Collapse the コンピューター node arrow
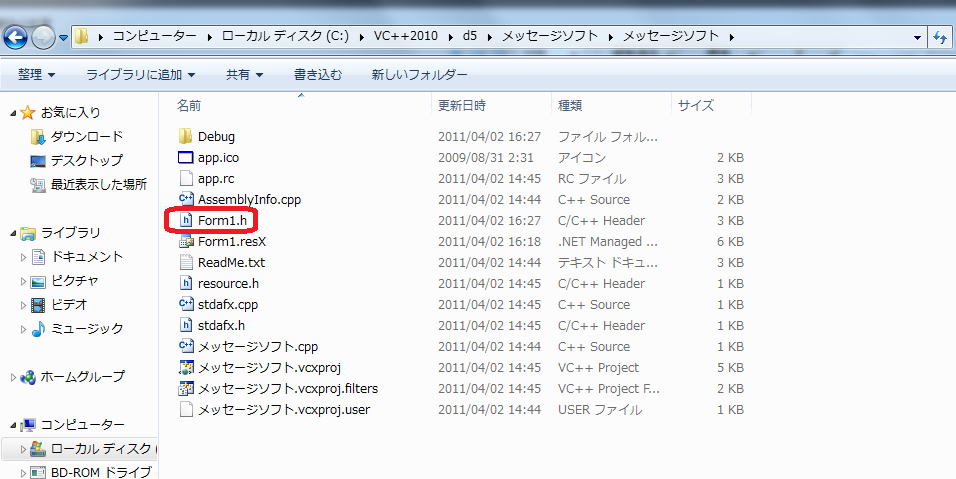Screen dimensions: 956x479 click(x=13, y=426)
